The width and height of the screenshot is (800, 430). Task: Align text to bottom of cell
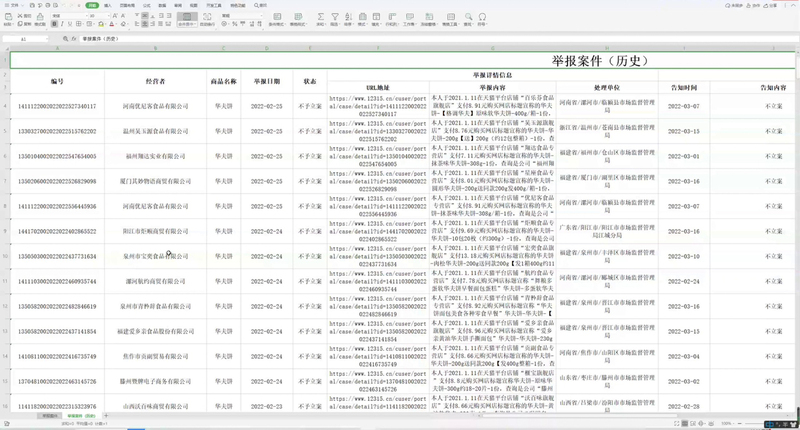point(153,15)
